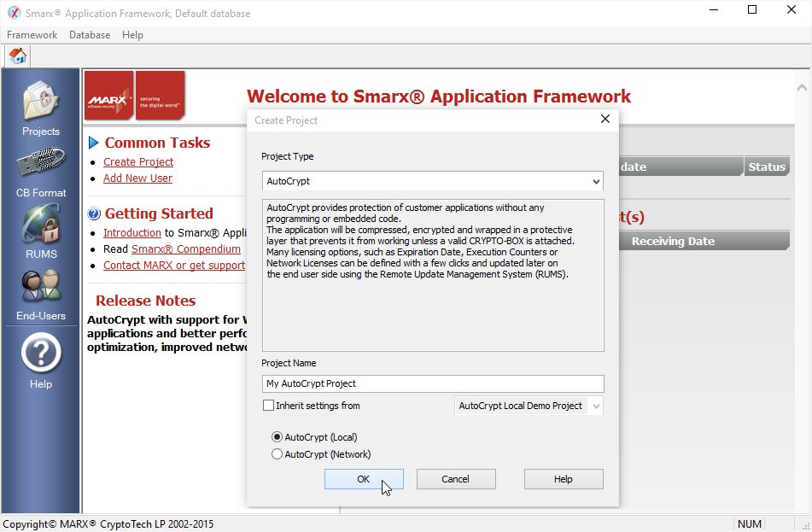Open the Framework menu

(32, 35)
